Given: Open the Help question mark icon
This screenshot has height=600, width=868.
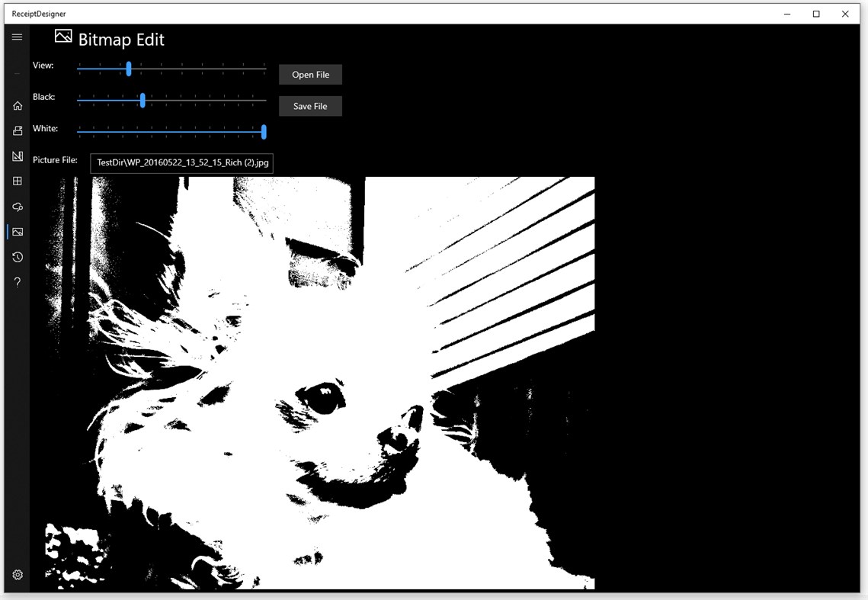Looking at the screenshot, I should (x=17, y=282).
